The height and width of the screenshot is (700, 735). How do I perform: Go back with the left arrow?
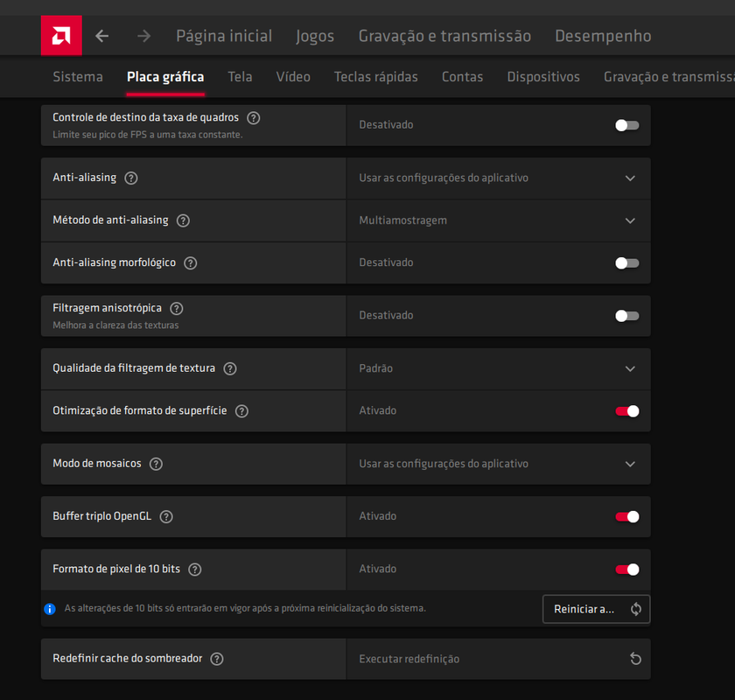coord(102,36)
